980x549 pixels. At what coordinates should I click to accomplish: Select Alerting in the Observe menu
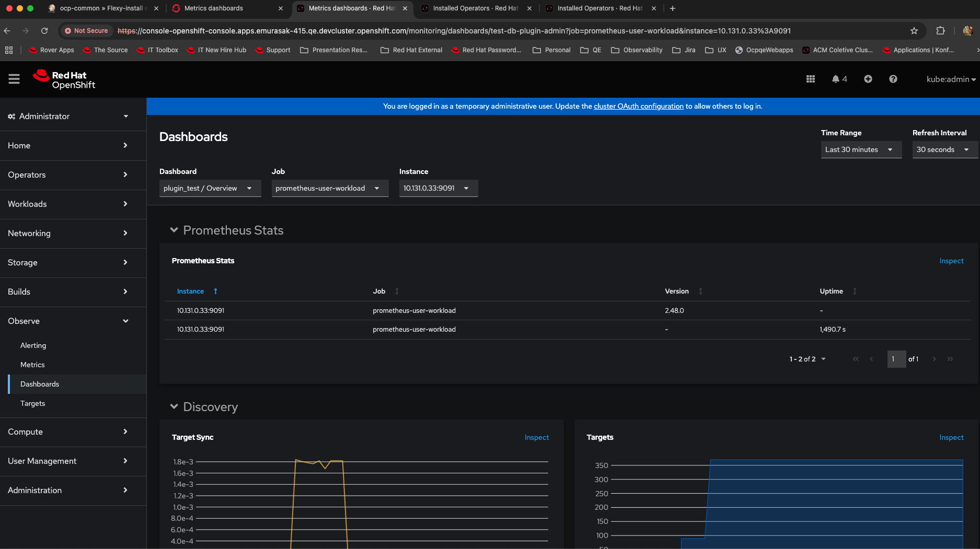pyautogui.click(x=33, y=345)
